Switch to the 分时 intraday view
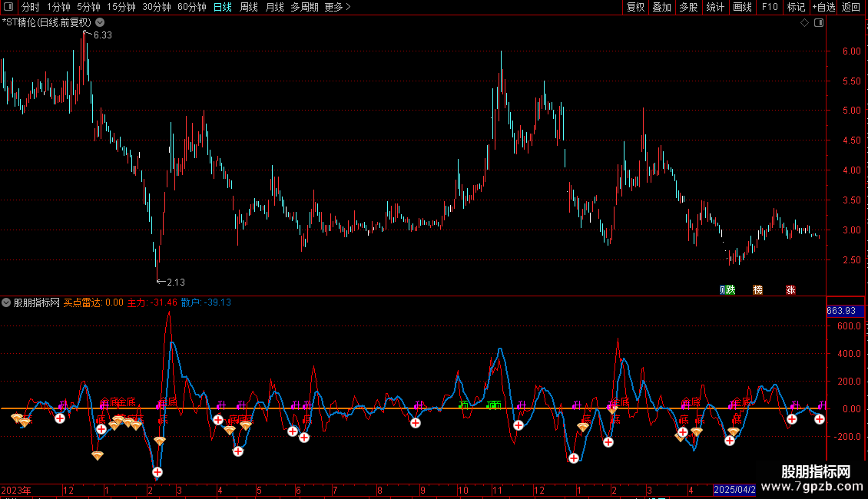 point(30,7)
